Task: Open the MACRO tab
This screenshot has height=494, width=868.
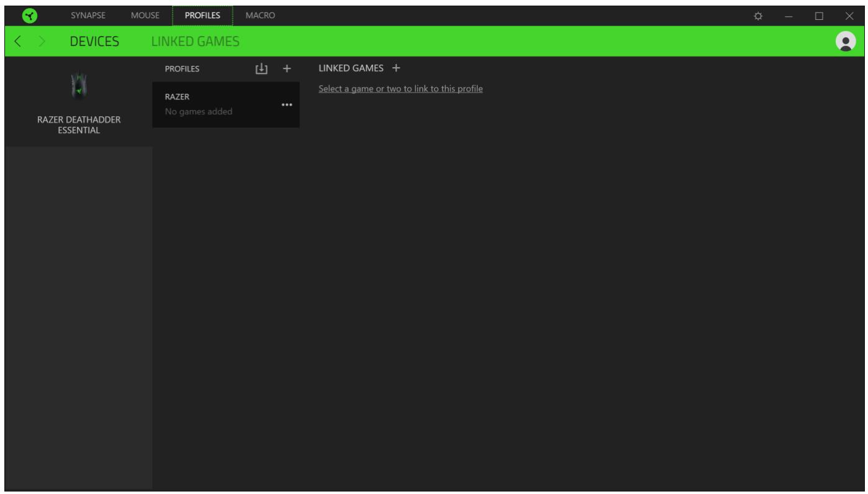Action: (260, 14)
